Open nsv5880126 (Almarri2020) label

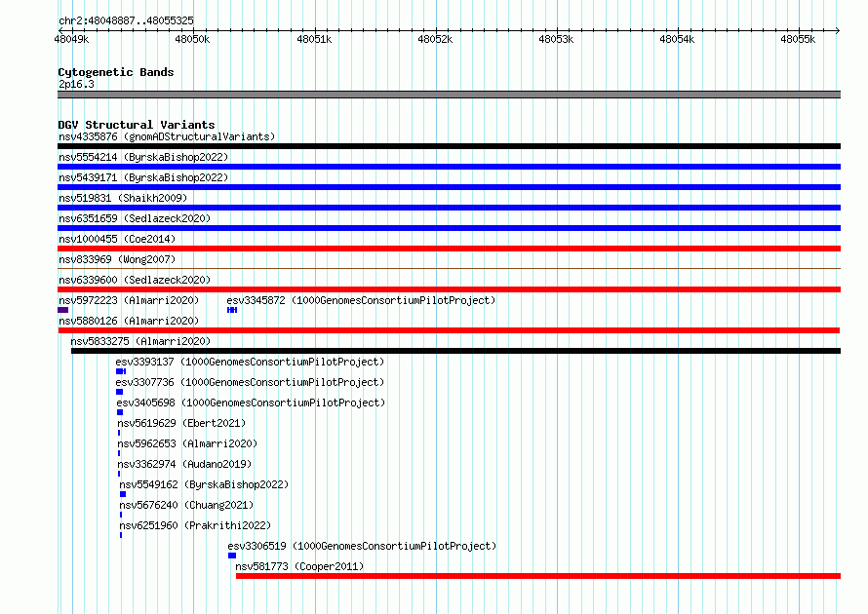tap(129, 321)
